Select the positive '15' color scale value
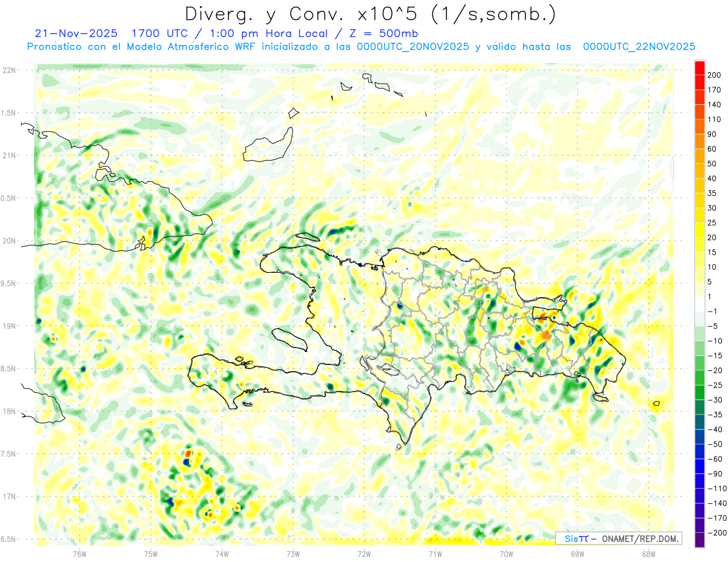This screenshot has width=728, height=562. pyautogui.click(x=712, y=253)
